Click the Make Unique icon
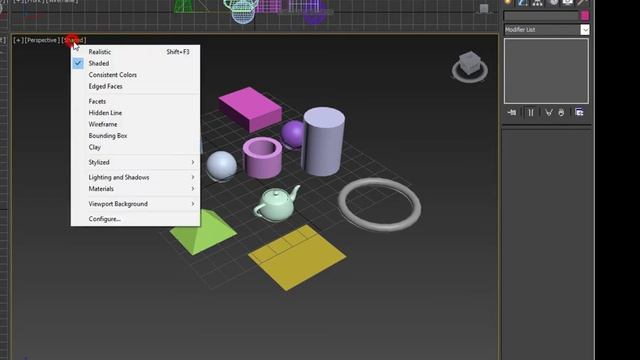 pyautogui.click(x=549, y=112)
